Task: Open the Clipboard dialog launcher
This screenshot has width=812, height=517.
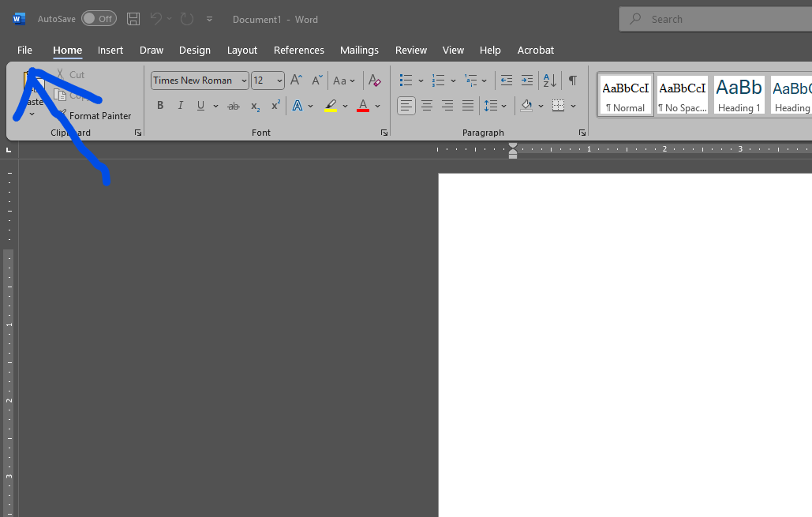Action: tap(138, 133)
